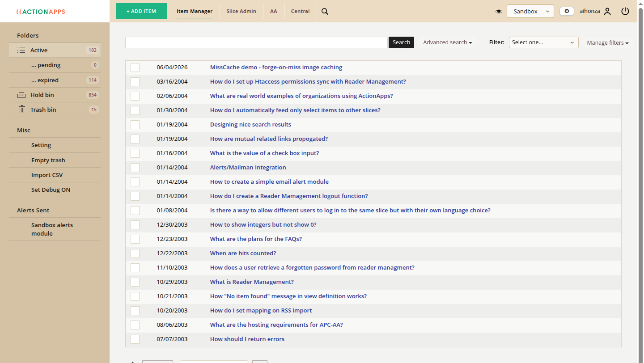Viewport: 644px width, 363px height.
Task: Tick checkbox for When are hits counted?
Action: pos(135,253)
